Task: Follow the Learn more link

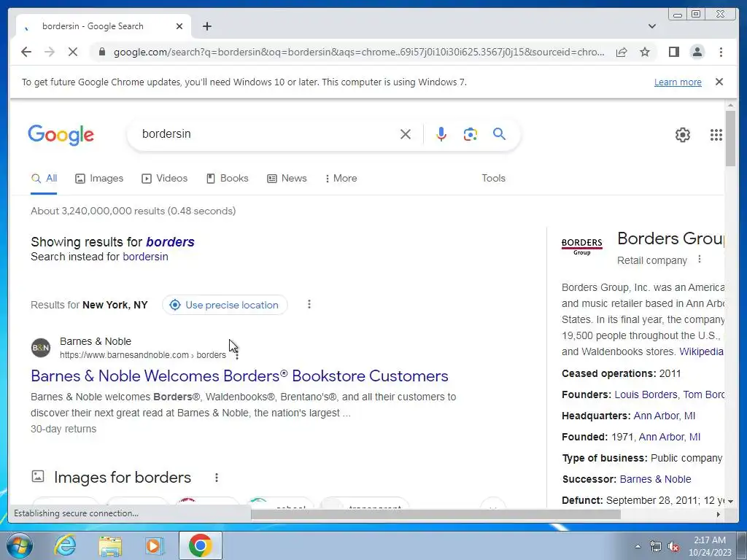Action: point(678,82)
